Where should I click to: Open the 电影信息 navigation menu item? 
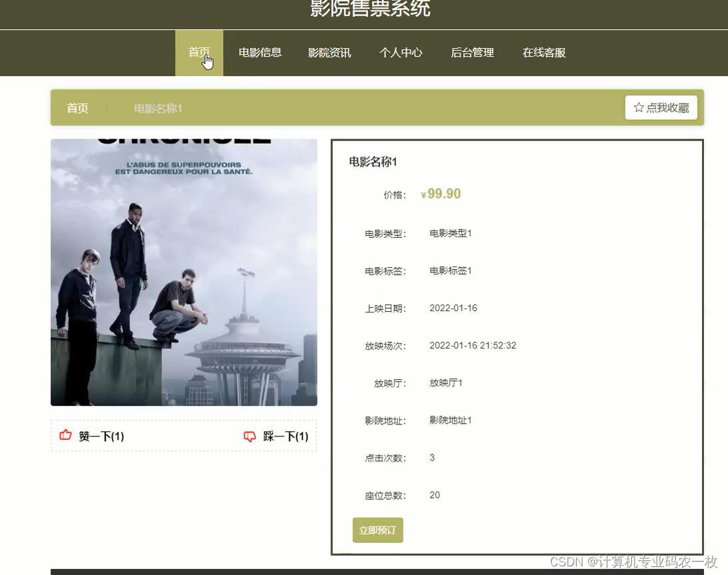260,53
